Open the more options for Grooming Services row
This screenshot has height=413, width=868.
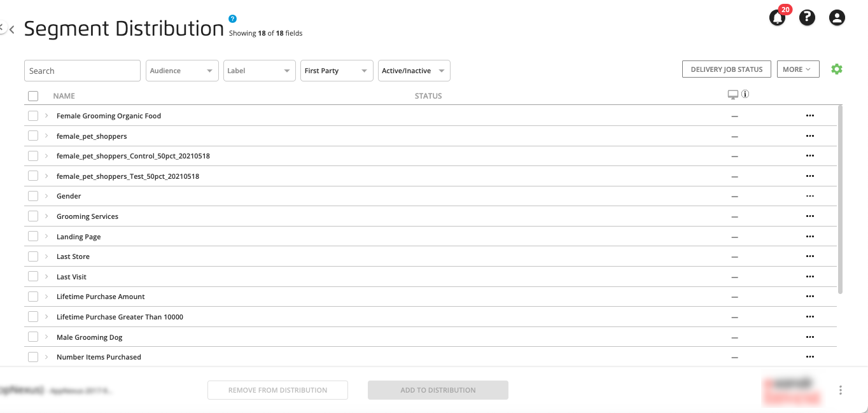point(810,216)
